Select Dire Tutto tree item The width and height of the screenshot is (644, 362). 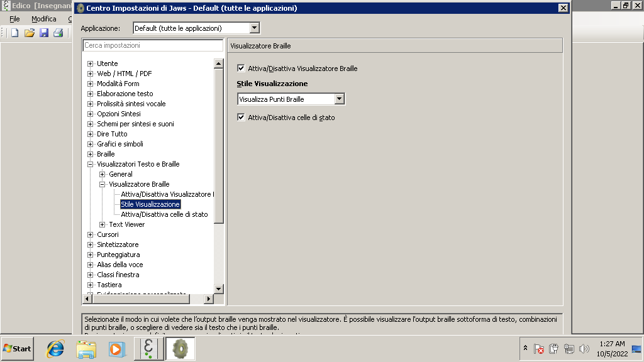click(x=112, y=134)
